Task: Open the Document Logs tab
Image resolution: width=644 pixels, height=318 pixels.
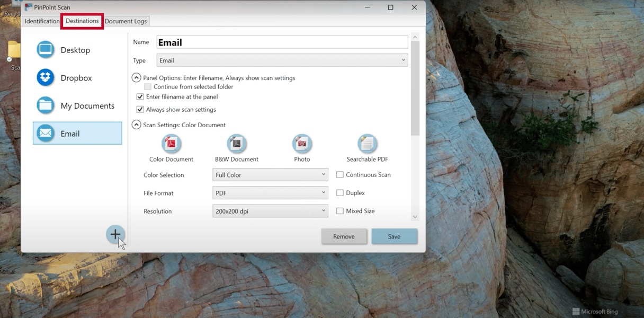Action: (126, 21)
